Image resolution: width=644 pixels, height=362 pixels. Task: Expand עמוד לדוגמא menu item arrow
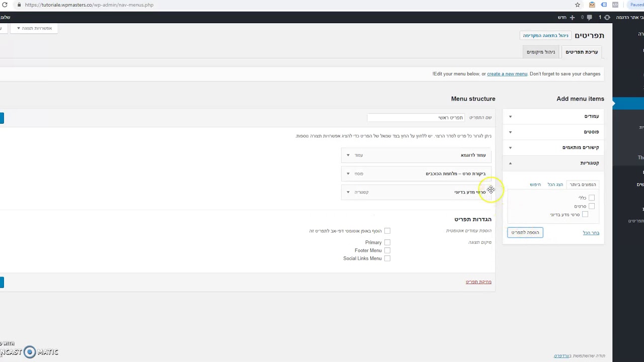tap(348, 155)
